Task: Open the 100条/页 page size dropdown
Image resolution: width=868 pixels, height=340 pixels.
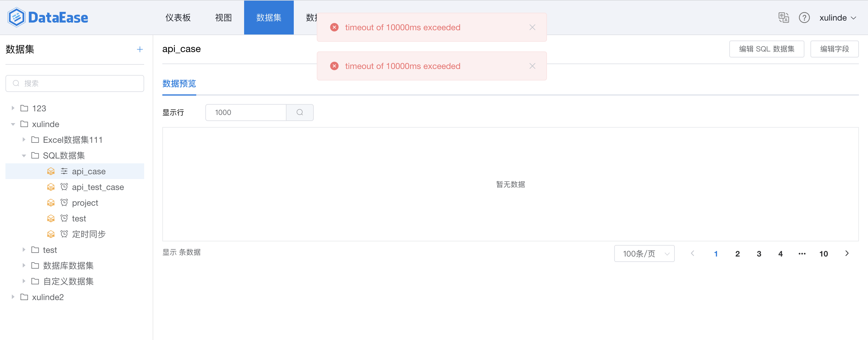Action: pyautogui.click(x=644, y=253)
